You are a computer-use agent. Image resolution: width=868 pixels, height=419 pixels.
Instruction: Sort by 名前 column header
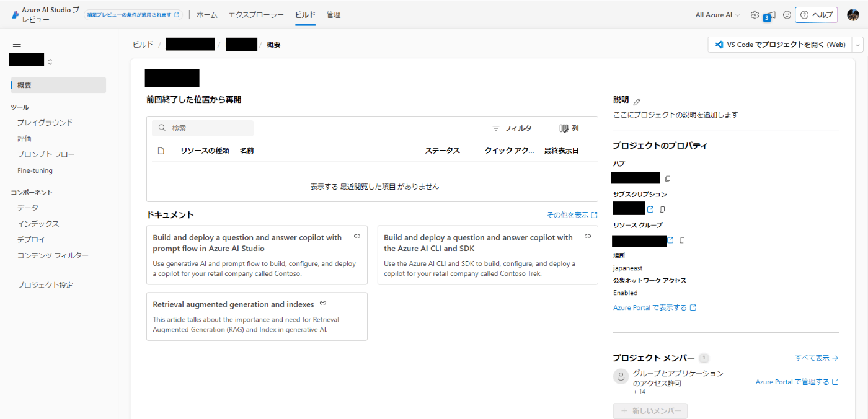point(247,151)
